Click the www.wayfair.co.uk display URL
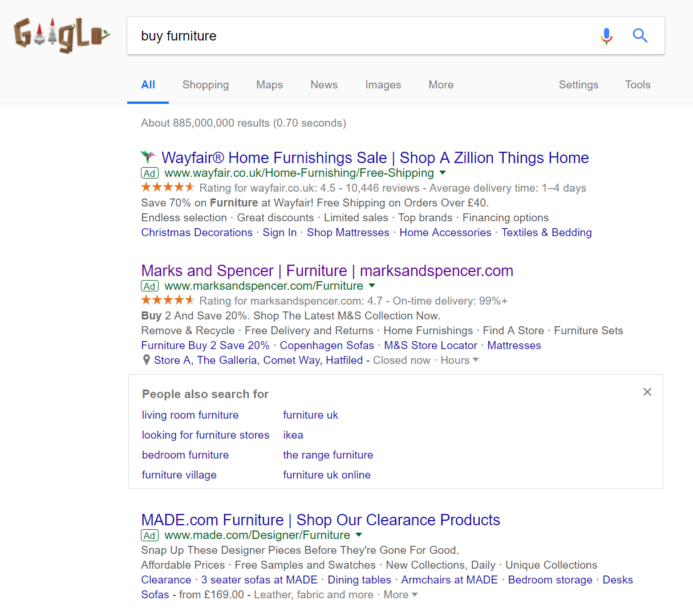 tap(299, 173)
